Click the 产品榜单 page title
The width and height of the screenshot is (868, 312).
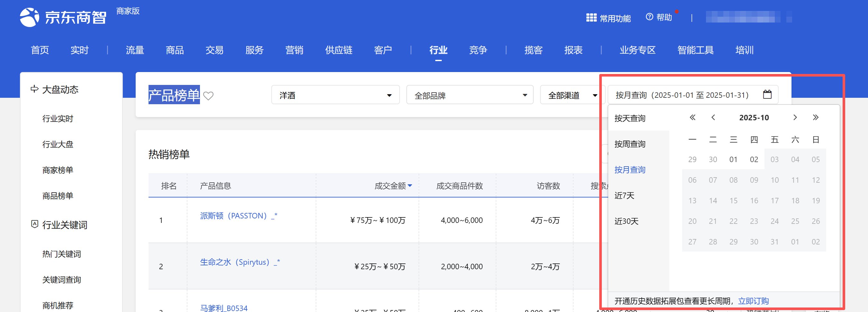(174, 95)
